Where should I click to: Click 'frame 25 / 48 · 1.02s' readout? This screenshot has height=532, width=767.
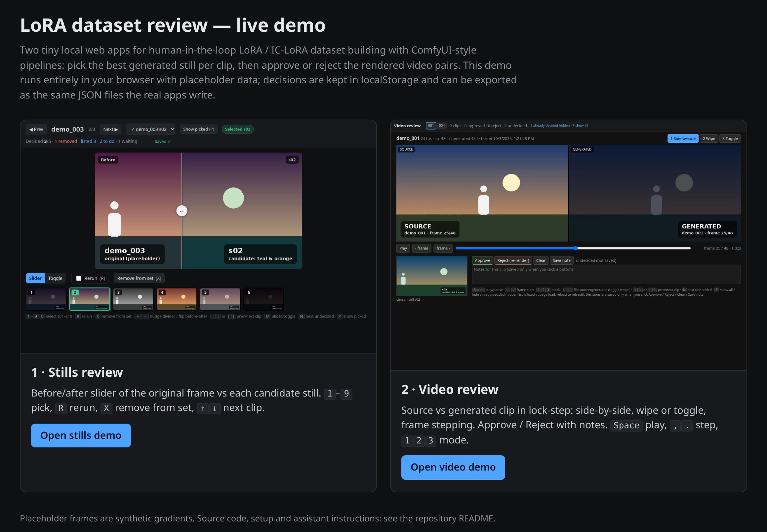(722, 248)
